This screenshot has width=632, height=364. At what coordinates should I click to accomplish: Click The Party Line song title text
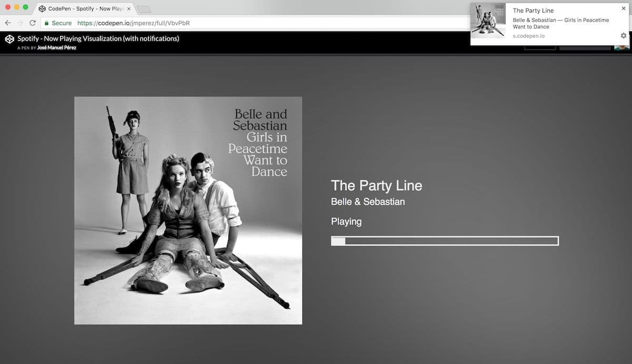pyautogui.click(x=376, y=185)
